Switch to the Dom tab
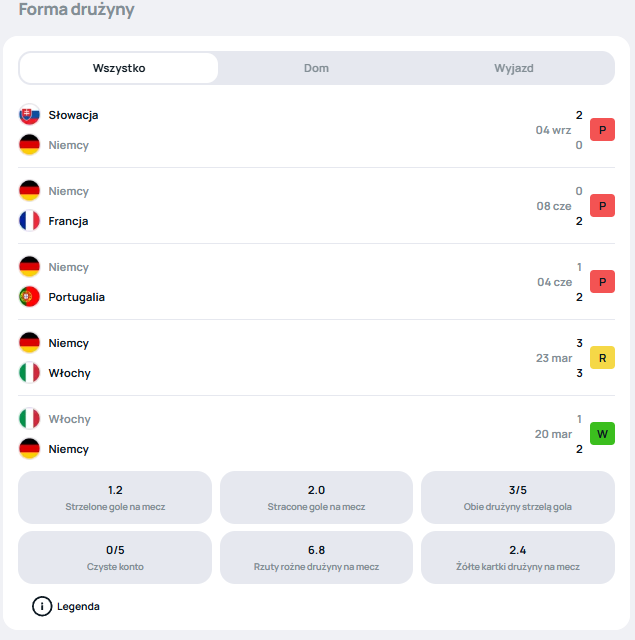The height and width of the screenshot is (640, 635). (x=316, y=68)
